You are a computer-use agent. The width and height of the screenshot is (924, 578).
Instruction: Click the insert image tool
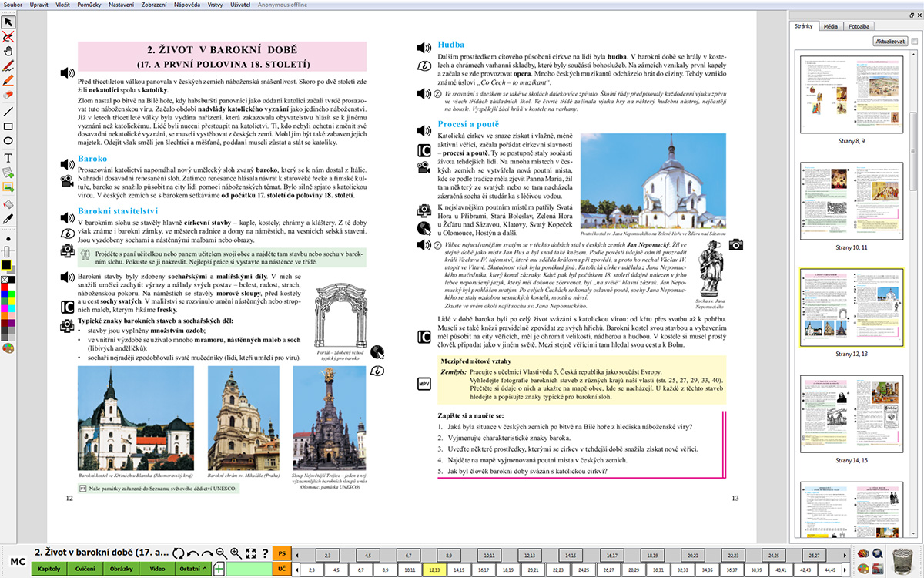[8, 187]
